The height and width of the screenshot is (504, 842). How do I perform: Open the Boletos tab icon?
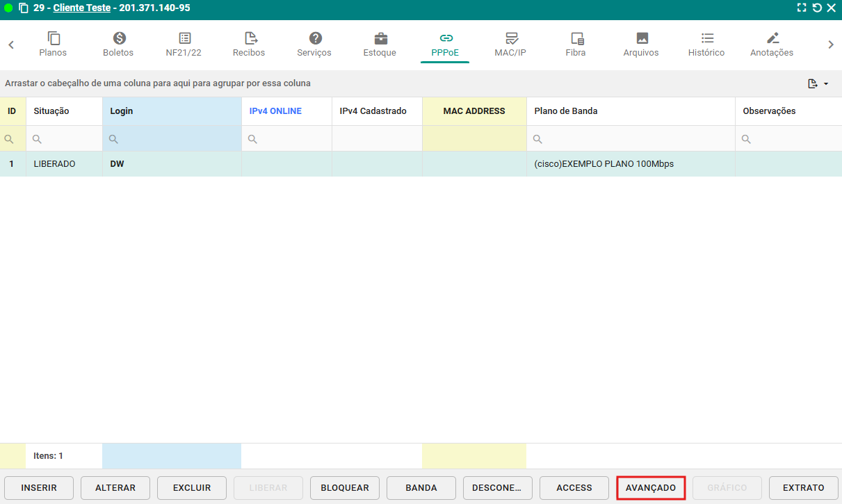[x=118, y=38]
